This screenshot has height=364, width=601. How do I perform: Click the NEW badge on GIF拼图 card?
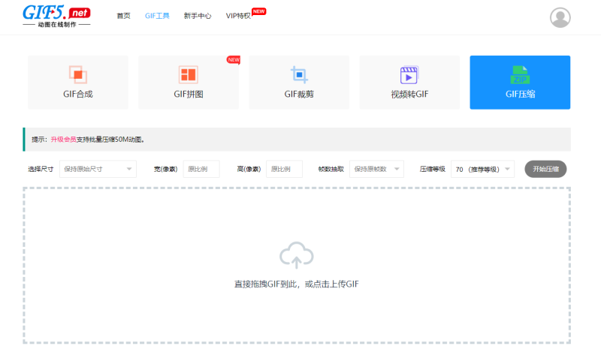pyautogui.click(x=234, y=60)
